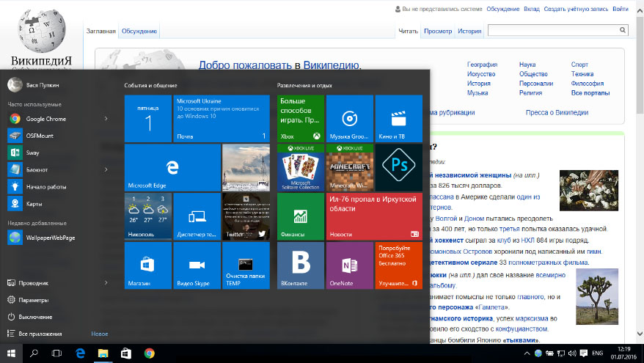Open the Почта mail tile
The height and width of the screenshot is (363, 644).
pos(222,119)
